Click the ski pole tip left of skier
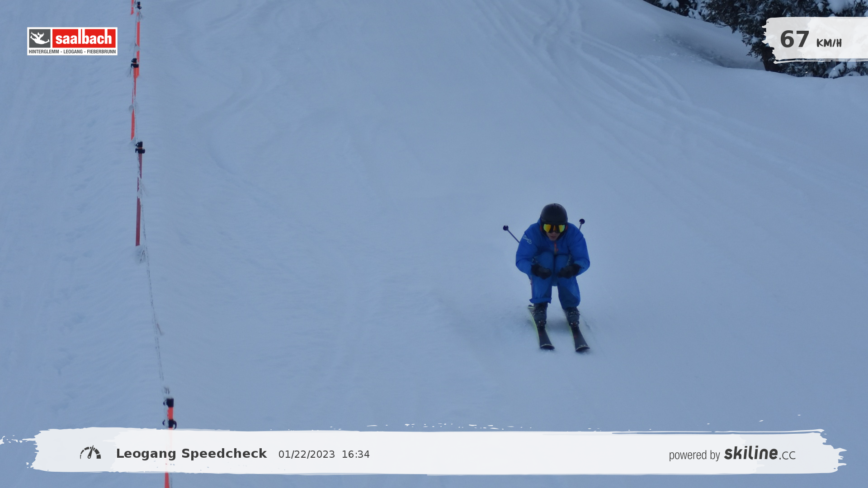Viewport: 868px width, 488px height. 506,228
